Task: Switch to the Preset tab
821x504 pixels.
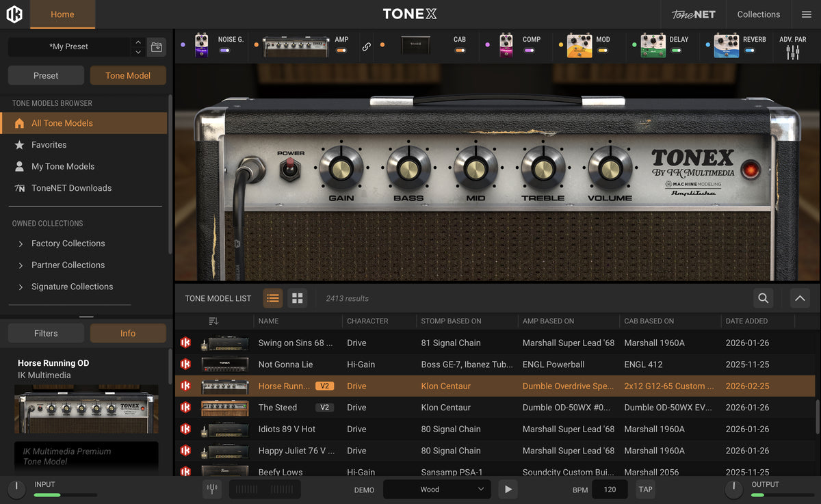Action: (46, 75)
